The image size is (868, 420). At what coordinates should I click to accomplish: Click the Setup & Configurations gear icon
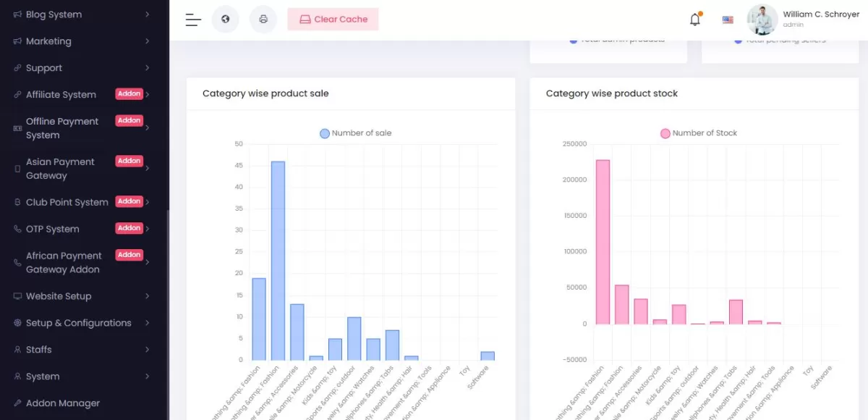click(x=17, y=323)
